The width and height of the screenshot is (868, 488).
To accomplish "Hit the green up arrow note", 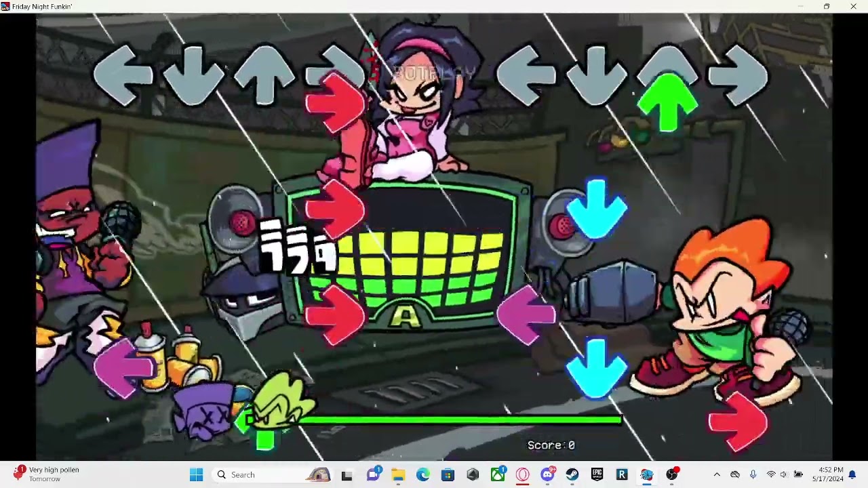I will pyautogui.click(x=668, y=102).
